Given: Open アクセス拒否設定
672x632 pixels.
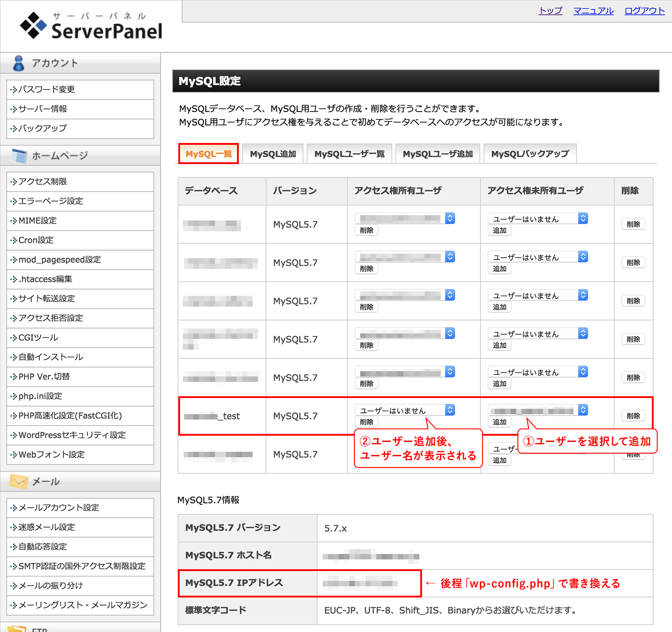Looking at the screenshot, I should [81, 318].
